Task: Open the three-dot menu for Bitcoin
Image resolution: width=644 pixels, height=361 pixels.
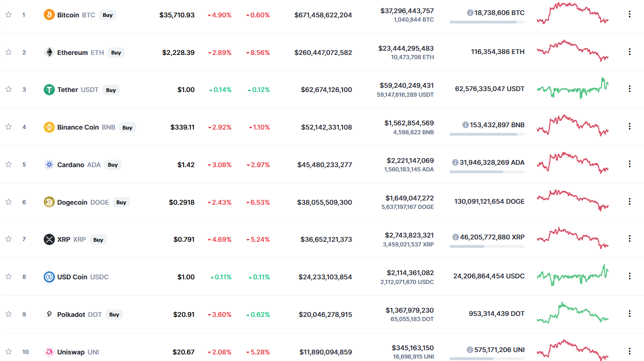Action: (x=629, y=14)
